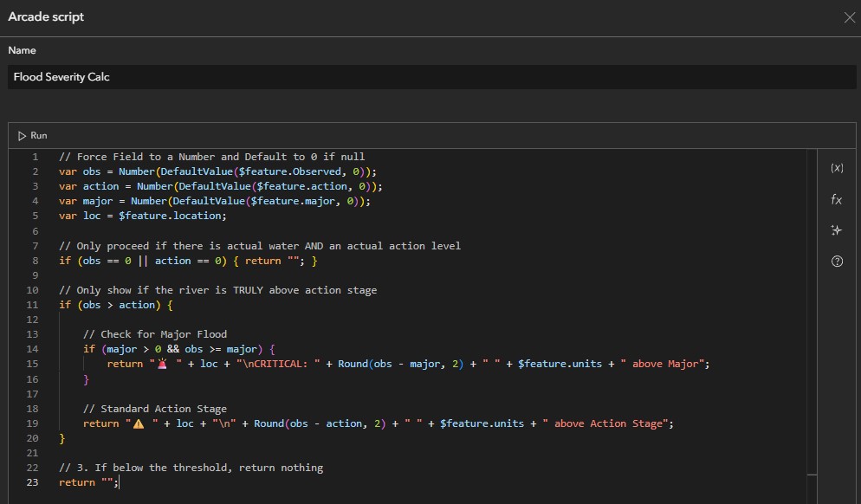Run the Arcade script
This screenshot has height=504, width=861.
[32, 136]
